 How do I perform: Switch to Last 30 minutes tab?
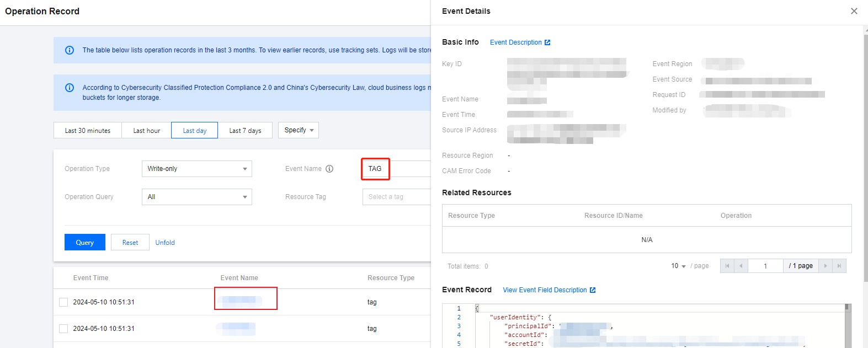pos(88,131)
